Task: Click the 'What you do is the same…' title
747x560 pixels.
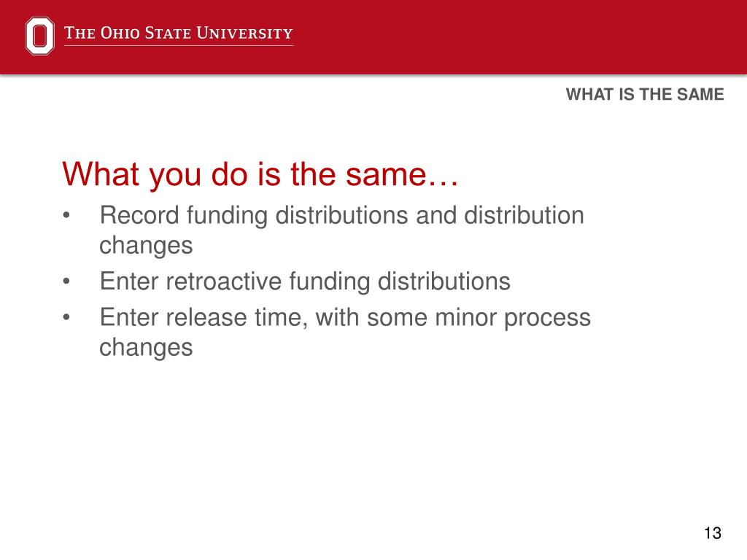Action: (260, 174)
